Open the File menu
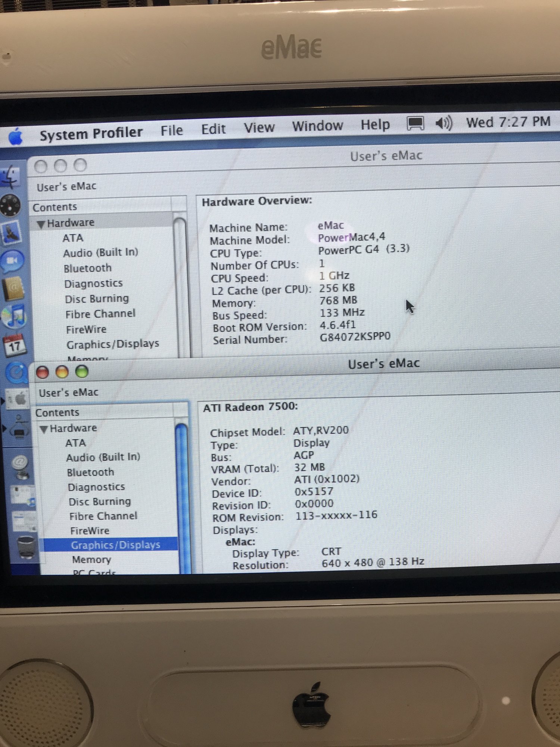This screenshot has height=747, width=560. coord(172,130)
